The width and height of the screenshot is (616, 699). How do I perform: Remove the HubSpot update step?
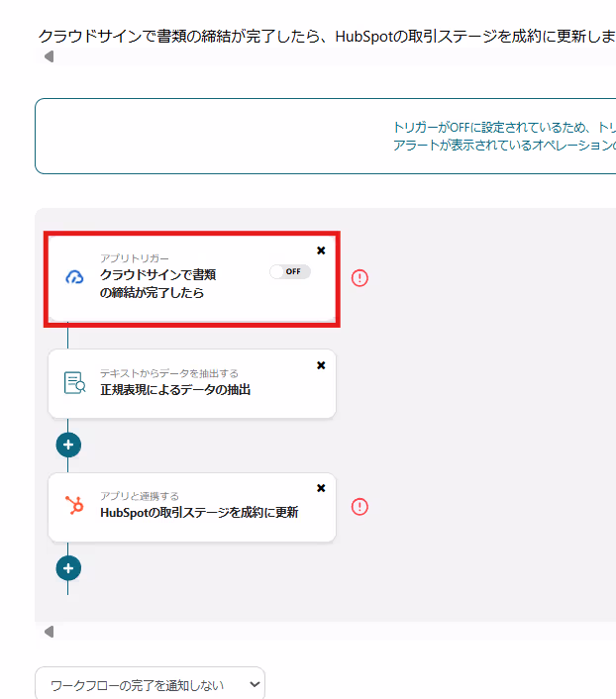[x=321, y=488]
